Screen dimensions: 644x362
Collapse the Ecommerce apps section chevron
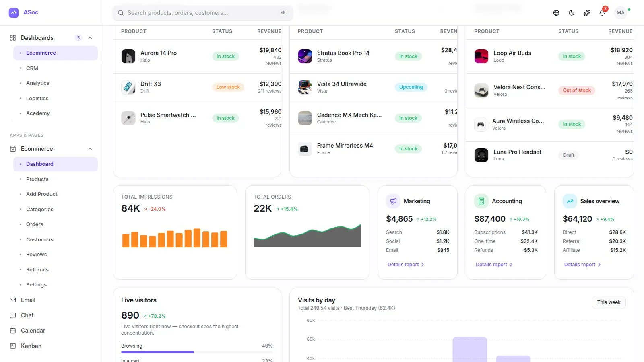90,149
